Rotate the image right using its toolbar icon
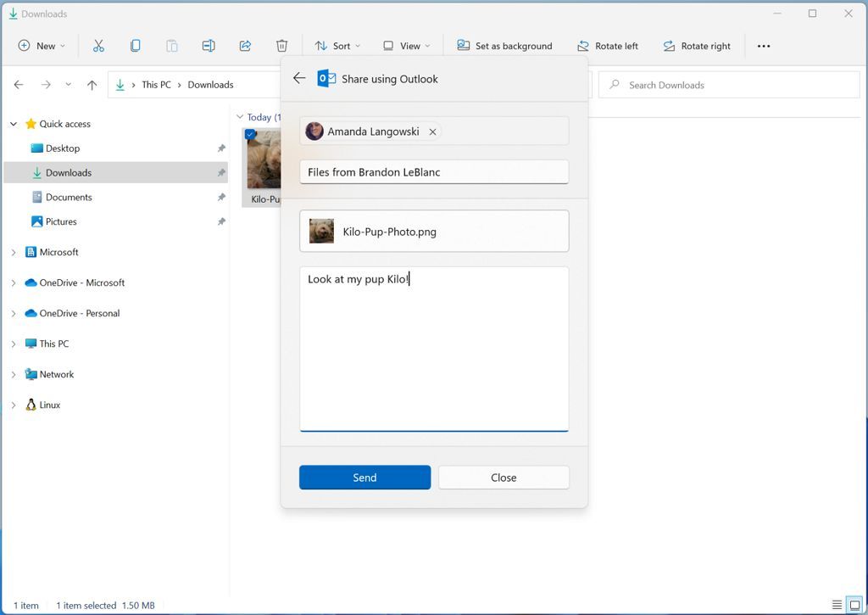This screenshot has width=868, height=615. click(x=697, y=45)
